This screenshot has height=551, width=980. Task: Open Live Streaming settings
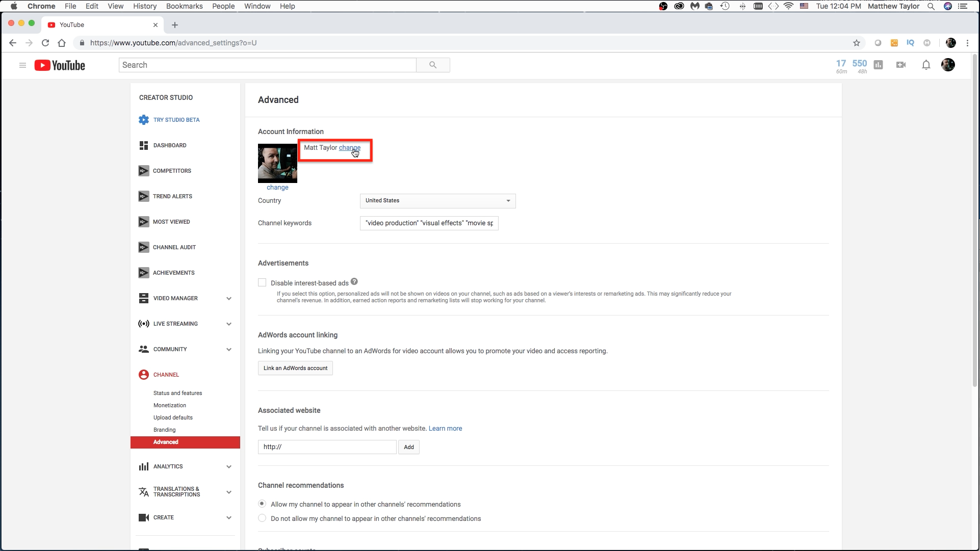click(x=175, y=324)
